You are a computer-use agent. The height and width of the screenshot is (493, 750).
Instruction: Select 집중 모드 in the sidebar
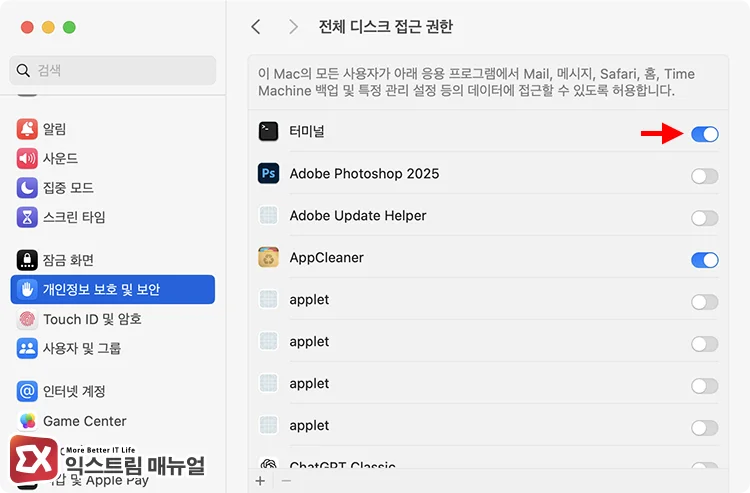point(112,187)
